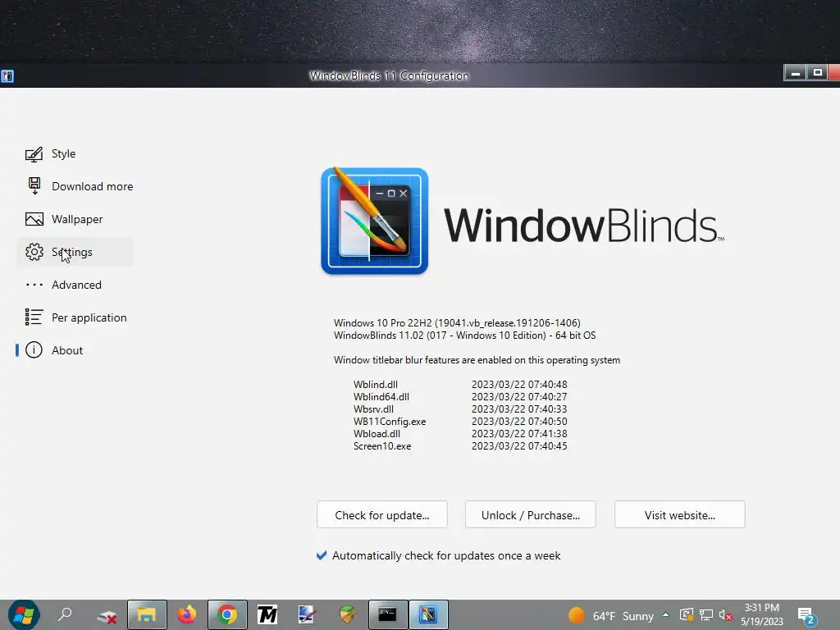Click the security tray icon
This screenshot has height=630, width=840.
tap(687, 615)
